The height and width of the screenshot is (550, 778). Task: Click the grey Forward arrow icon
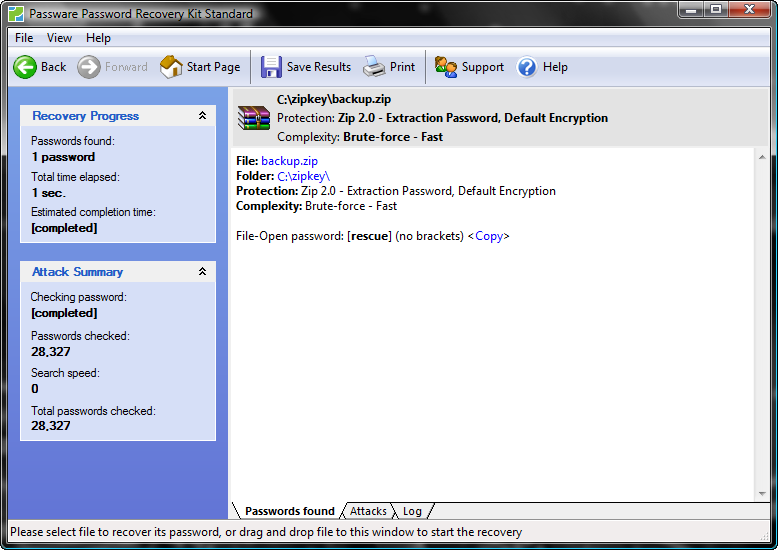coord(89,67)
